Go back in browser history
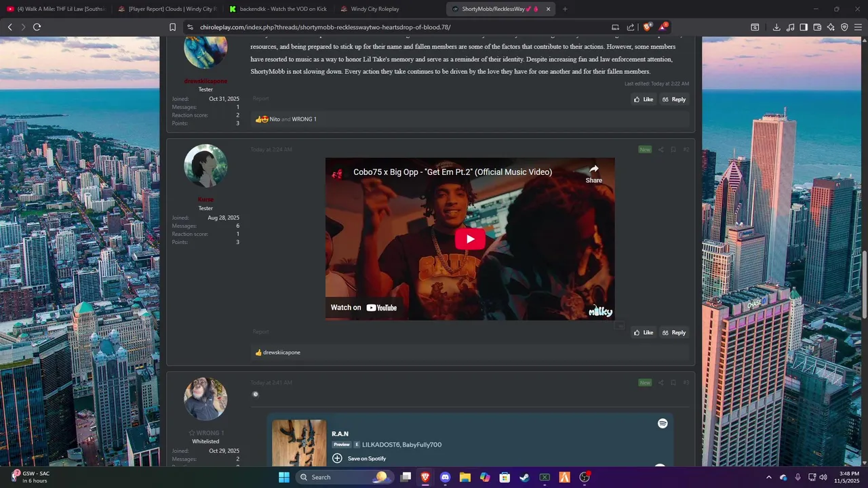The height and width of the screenshot is (488, 868). [9, 27]
